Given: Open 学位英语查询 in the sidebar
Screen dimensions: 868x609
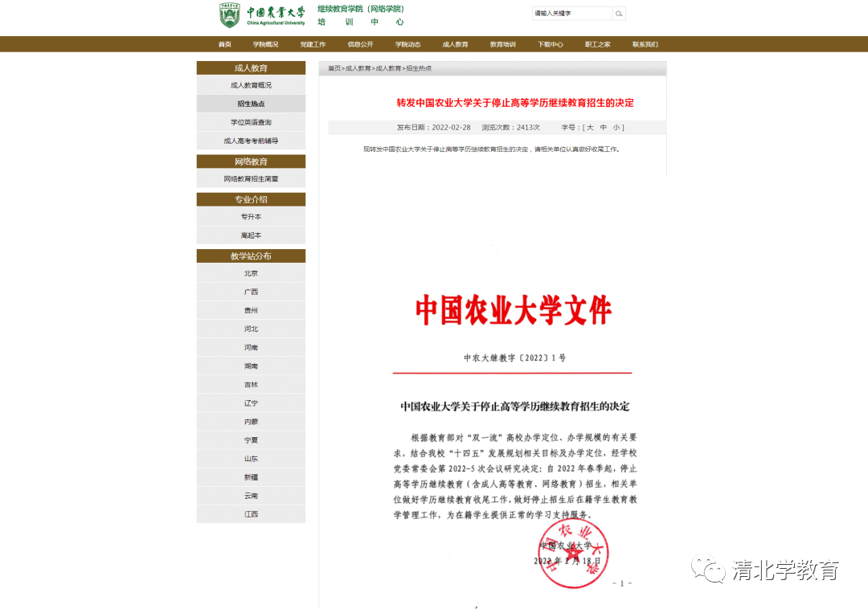Looking at the screenshot, I should 251,122.
